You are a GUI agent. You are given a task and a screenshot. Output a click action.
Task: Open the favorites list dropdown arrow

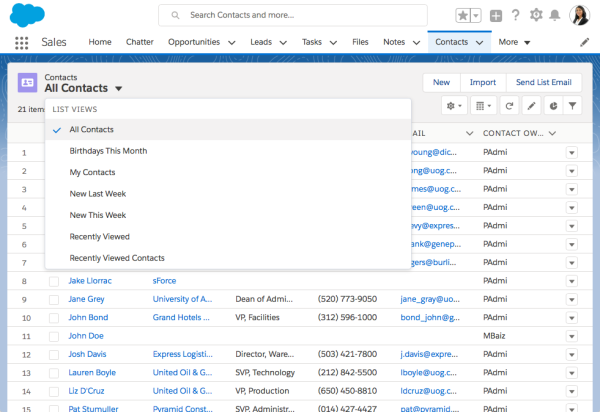pyautogui.click(x=476, y=16)
